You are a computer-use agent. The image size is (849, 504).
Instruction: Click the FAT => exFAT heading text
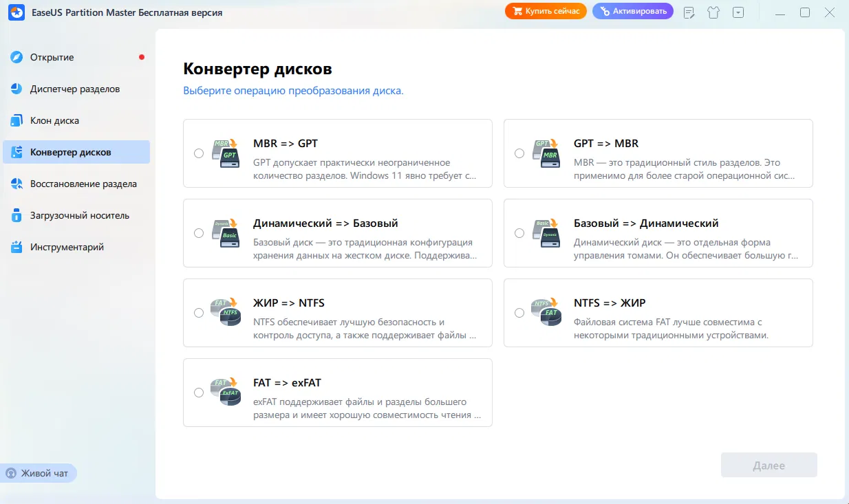pyautogui.click(x=288, y=383)
